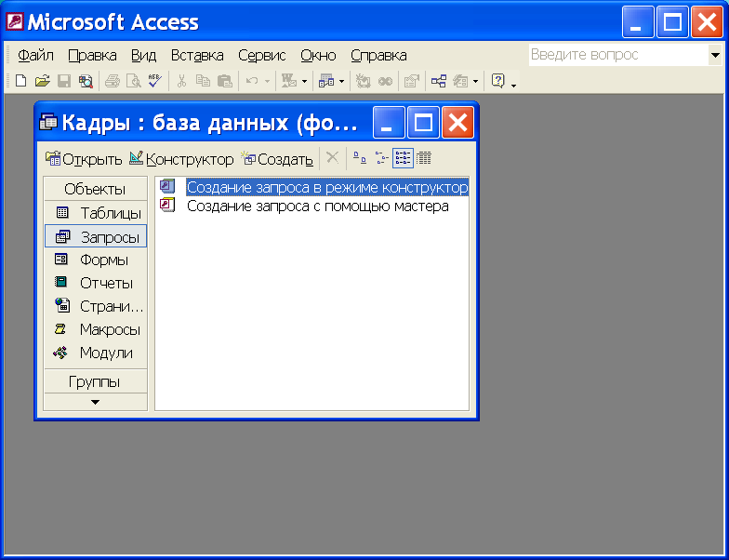The height and width of the screenshot is (560, 729).
Task: Expand the Office Links dropdown arrow
Action: coord(305,82)
